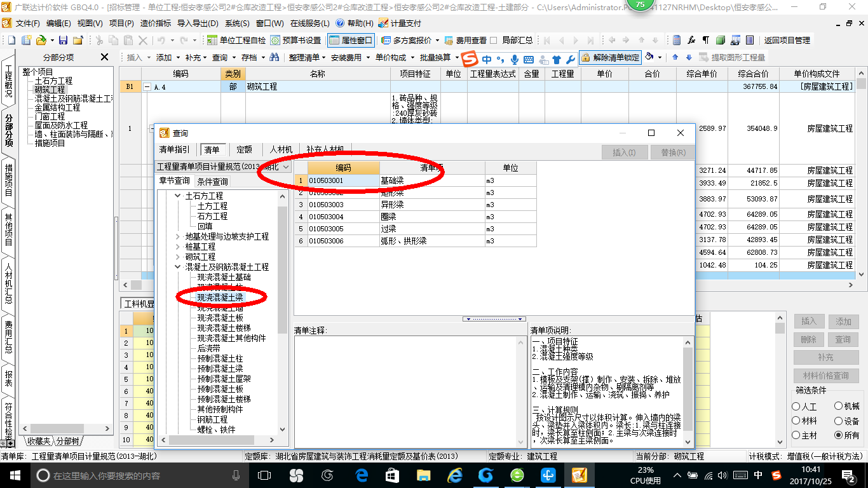
Task: Select the 所有 radio button
Action: [839, 436]
